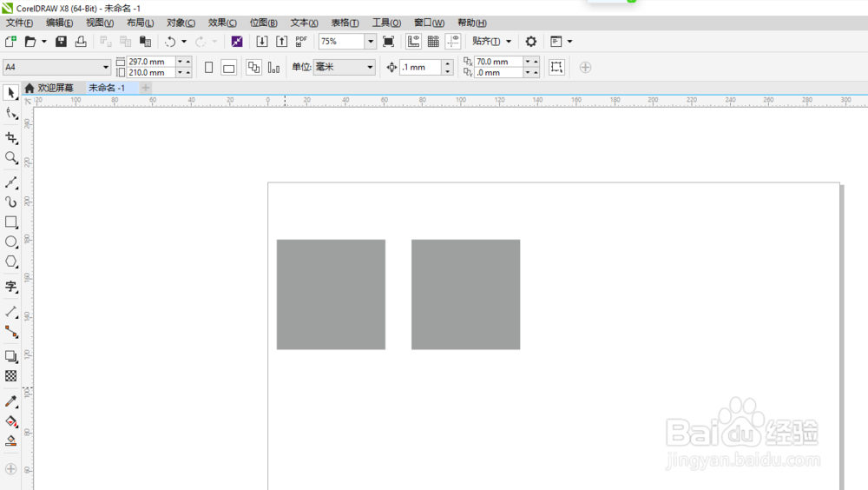This screenshot has height=490, width=868.
Task: Open the units 毫米 dropdown
Action: 370,67
